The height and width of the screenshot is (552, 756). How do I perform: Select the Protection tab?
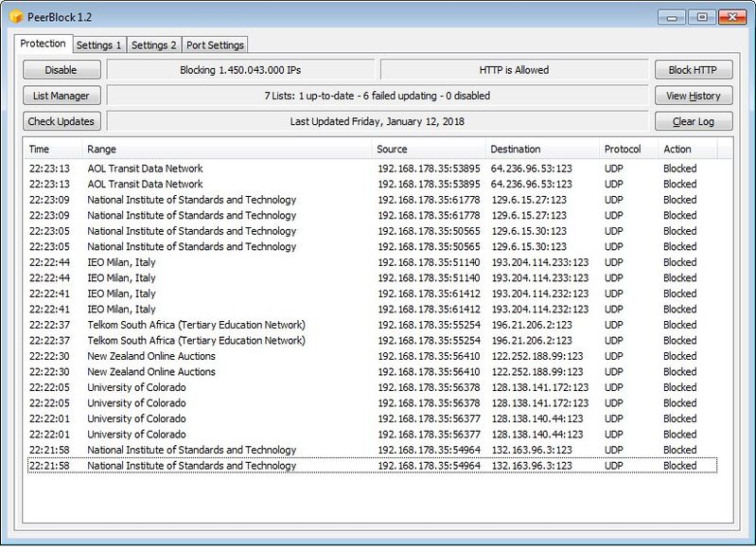click(44, 45)
